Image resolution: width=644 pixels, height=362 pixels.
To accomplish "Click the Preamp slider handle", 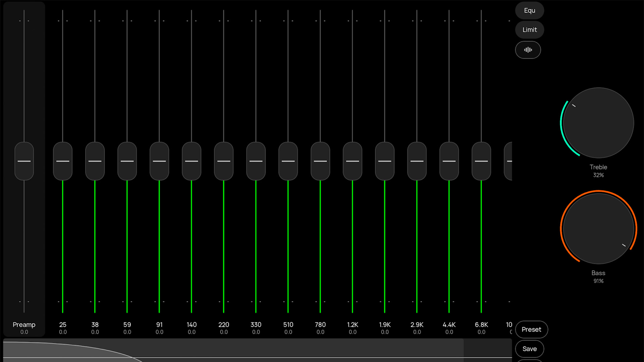I will pyautogui.click(x=24, y=161).
